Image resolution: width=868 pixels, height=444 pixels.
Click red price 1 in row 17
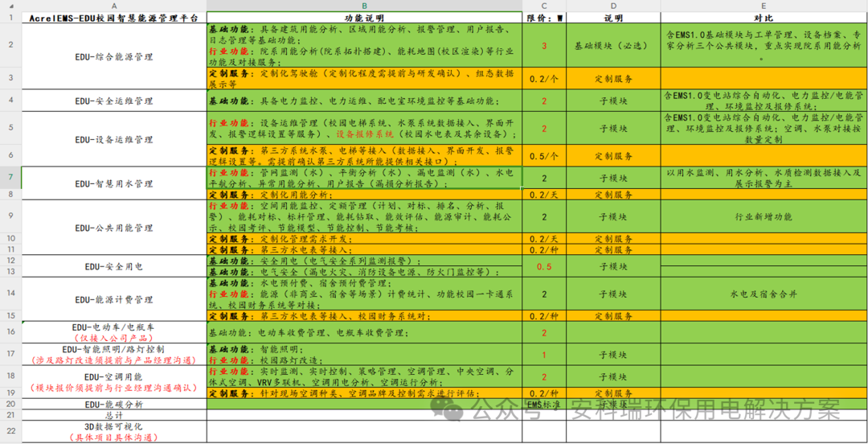[544, 355]
